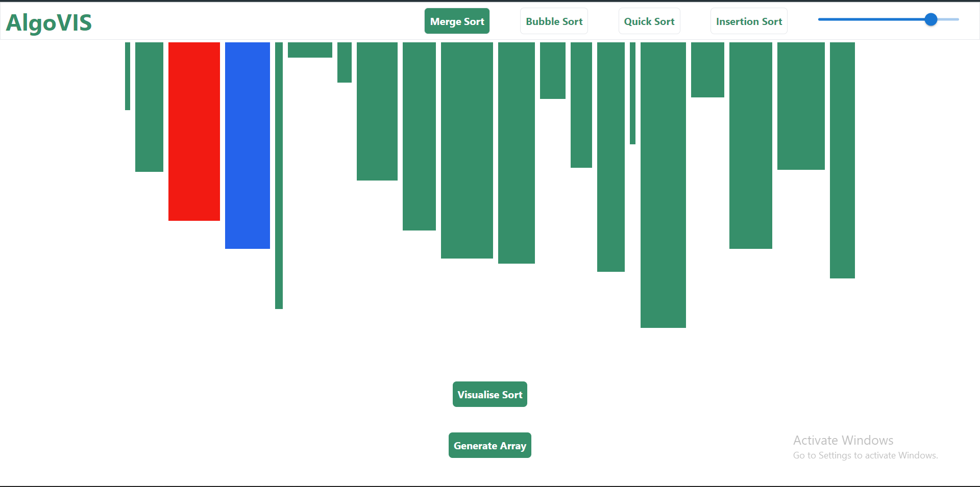The width and height of the screenshot is (980, 487).
Task: Click the AlgoVIS logo
Action: click(x=49, y=23)
